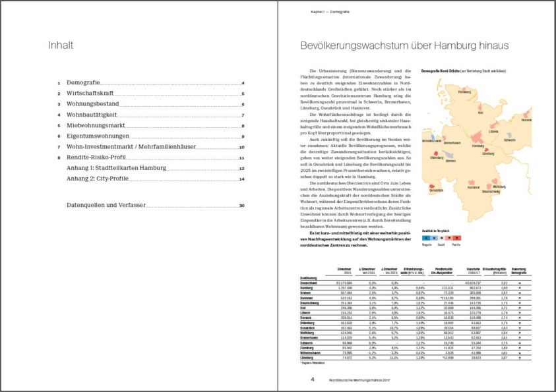Click the Osnabrück row name in the table
The height and width of the screenshot is (392, 556).
[307, 328]
